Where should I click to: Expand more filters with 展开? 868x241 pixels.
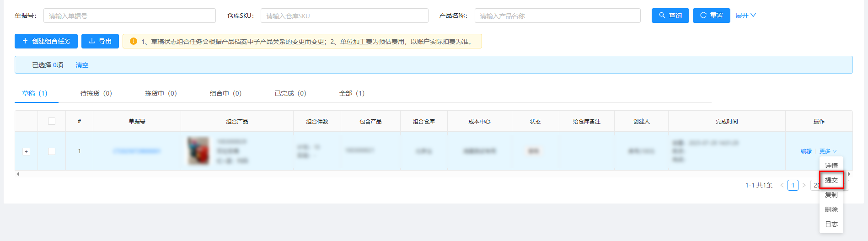[x=745, y=16]
